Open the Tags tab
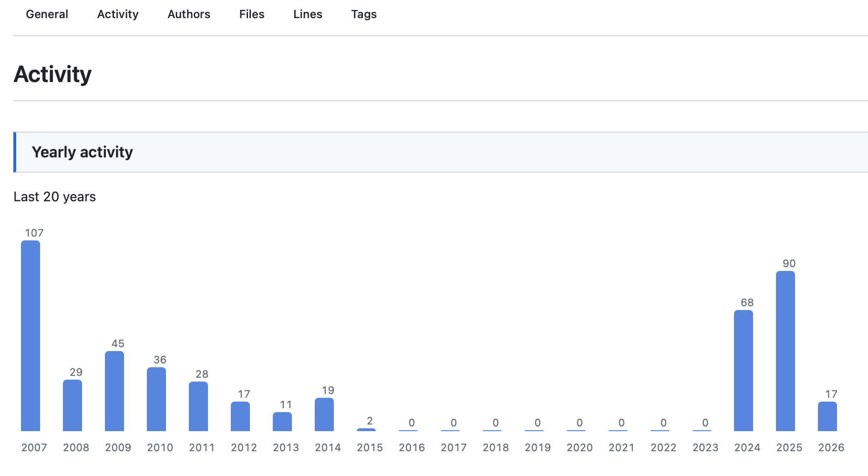This screenshot has height=476, width=868. (x=363, y=14)
